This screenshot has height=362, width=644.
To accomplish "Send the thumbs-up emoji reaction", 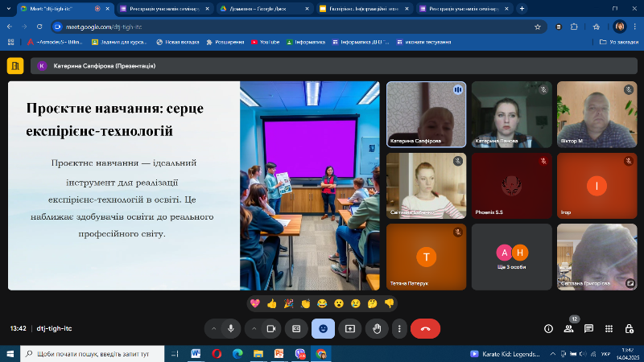I will click(x=272, y=303).
